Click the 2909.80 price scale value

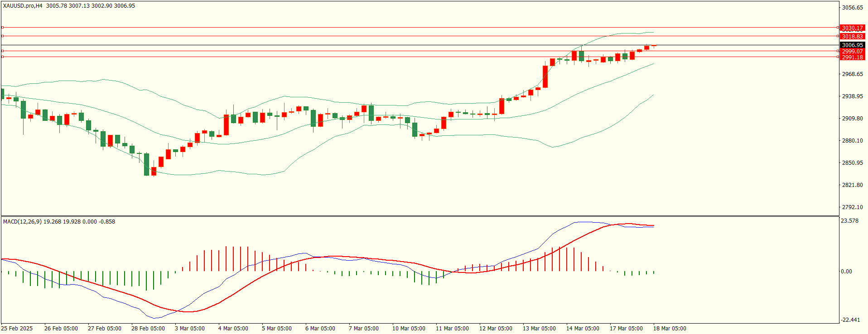click(x=852, y=119)
